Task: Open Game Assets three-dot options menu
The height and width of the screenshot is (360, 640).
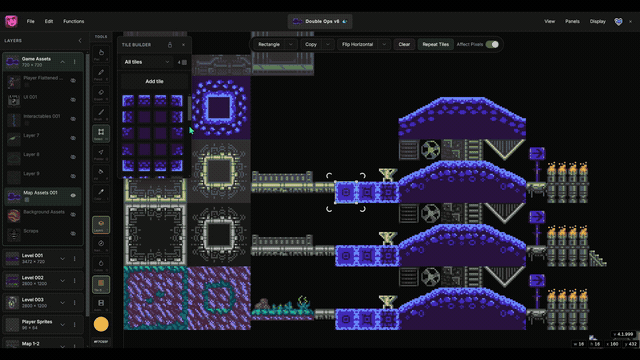Action: coord(74,62)
